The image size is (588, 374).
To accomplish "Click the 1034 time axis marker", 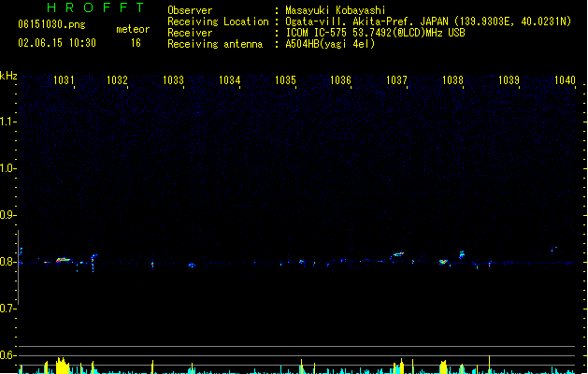I will pos(230,80).
